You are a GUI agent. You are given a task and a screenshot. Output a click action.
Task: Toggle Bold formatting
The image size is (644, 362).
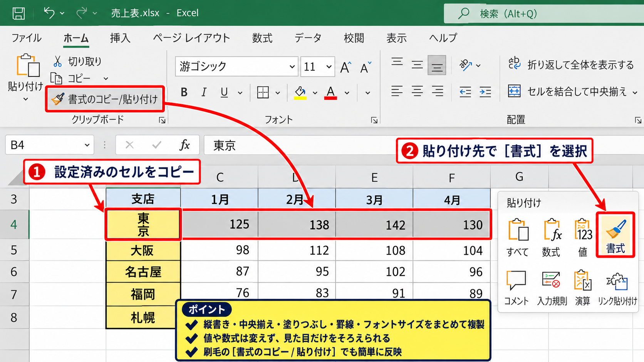(x=184, y=92)
